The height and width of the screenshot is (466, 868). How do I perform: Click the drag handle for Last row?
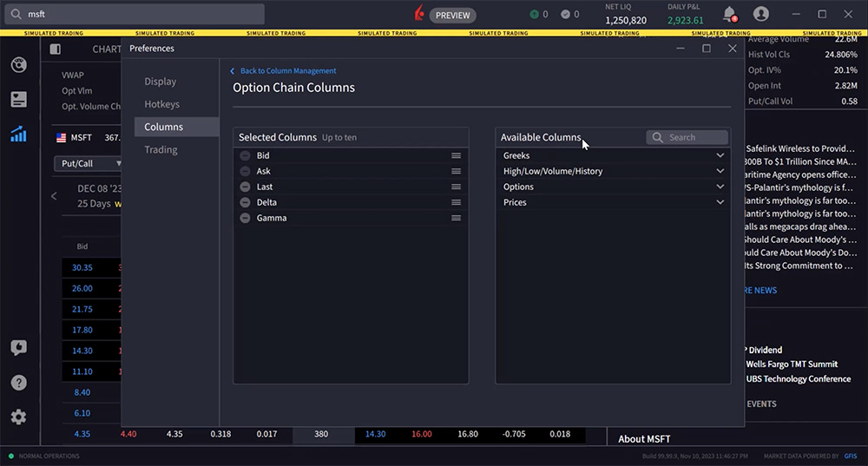[x=456, y=187]
